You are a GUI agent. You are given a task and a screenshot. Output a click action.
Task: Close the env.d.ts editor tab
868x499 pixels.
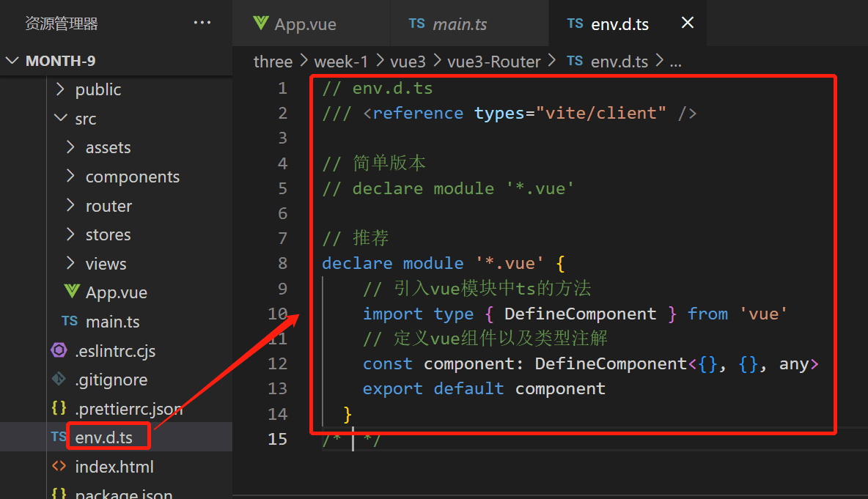(x=688, y=23)
